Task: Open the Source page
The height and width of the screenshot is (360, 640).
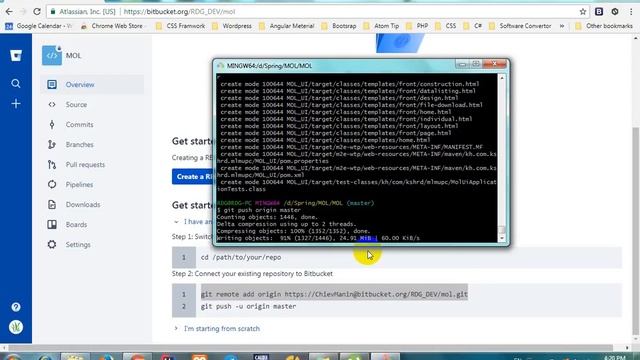Action: coord(76,104)
